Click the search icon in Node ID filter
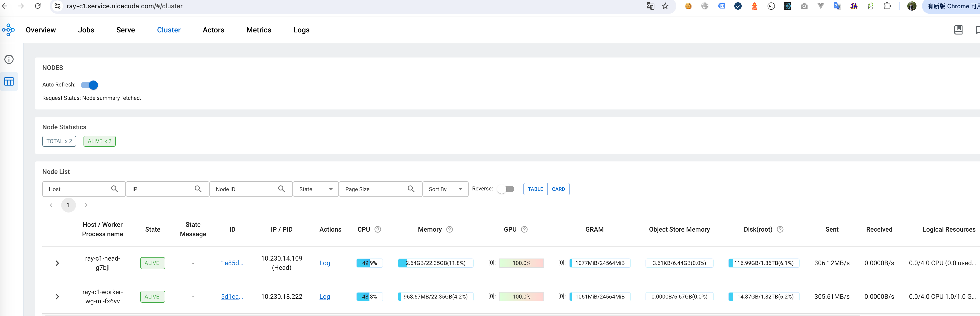The height and width of the screenshot is (316, 980). point(282,189)
